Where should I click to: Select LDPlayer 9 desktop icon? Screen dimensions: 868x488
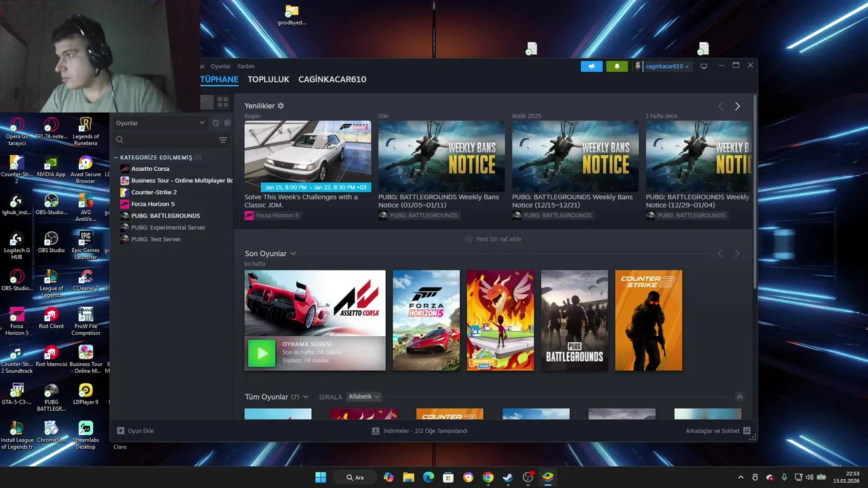click(x=85, y=394)
